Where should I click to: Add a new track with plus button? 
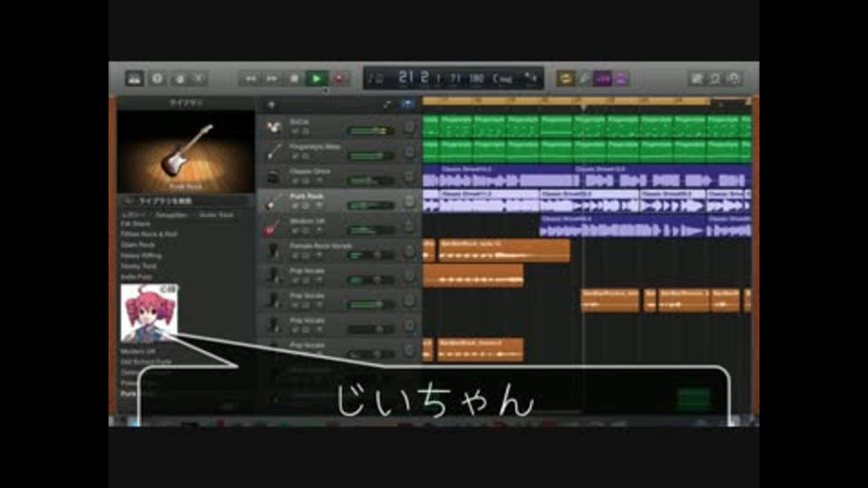[271, 105]
